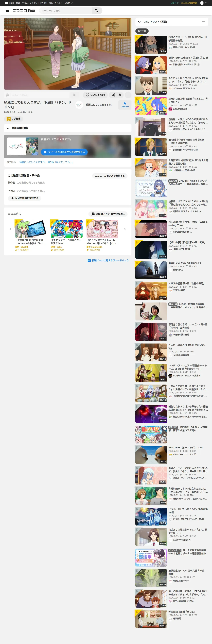The image size is (212, 644).
Task: Click the send comment arrow icon
Action: point(74,95)
